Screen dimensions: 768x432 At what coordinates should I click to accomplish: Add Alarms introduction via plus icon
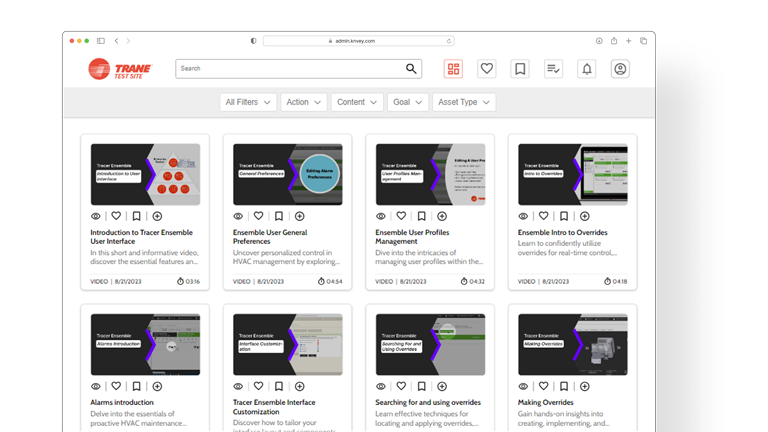[157, 386]
